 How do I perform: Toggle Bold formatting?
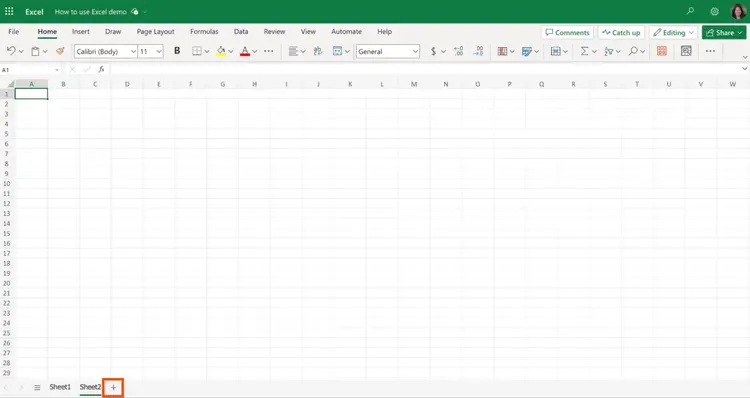tap(177, 51)
